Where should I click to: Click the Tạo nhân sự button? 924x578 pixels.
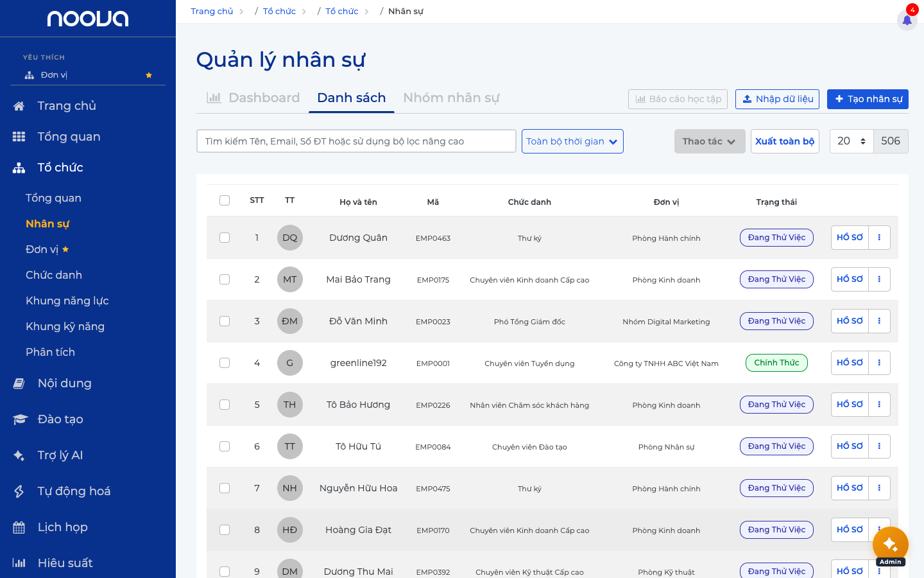[868, 99]
